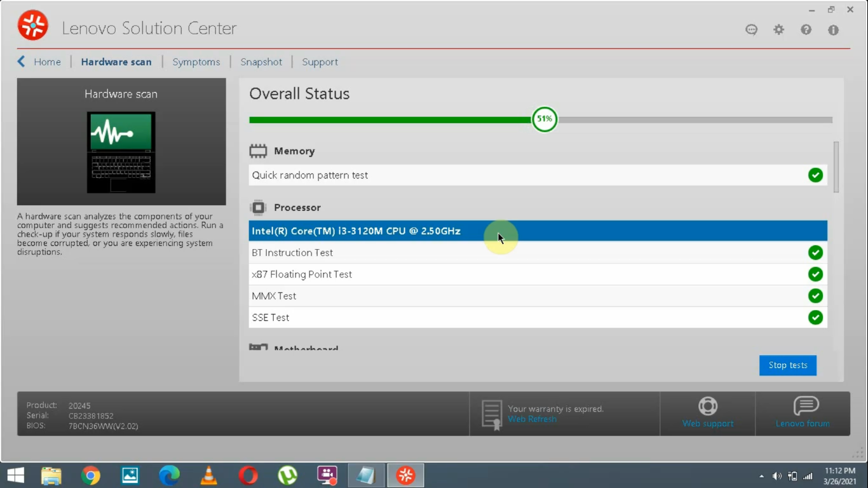Click green check for Quick random pattern test
The image size is (868, 488).
coord(815,175)
